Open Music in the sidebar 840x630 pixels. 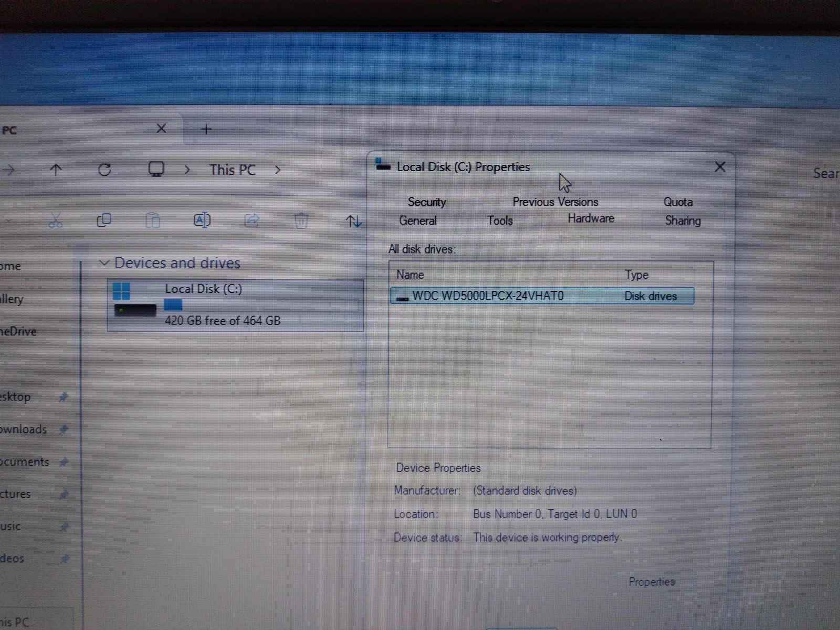[10, 526]
